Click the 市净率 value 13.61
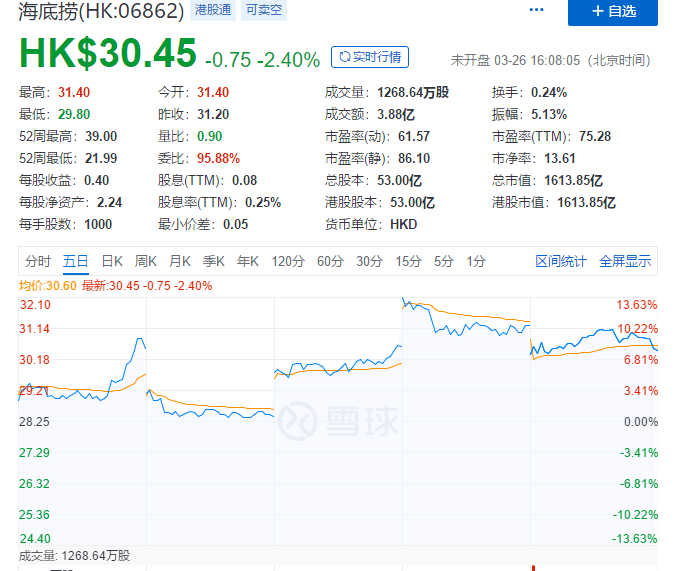Image resolution: width=676 pixels, height=571 pixels. pyautogui.click(x=560, y=158)
